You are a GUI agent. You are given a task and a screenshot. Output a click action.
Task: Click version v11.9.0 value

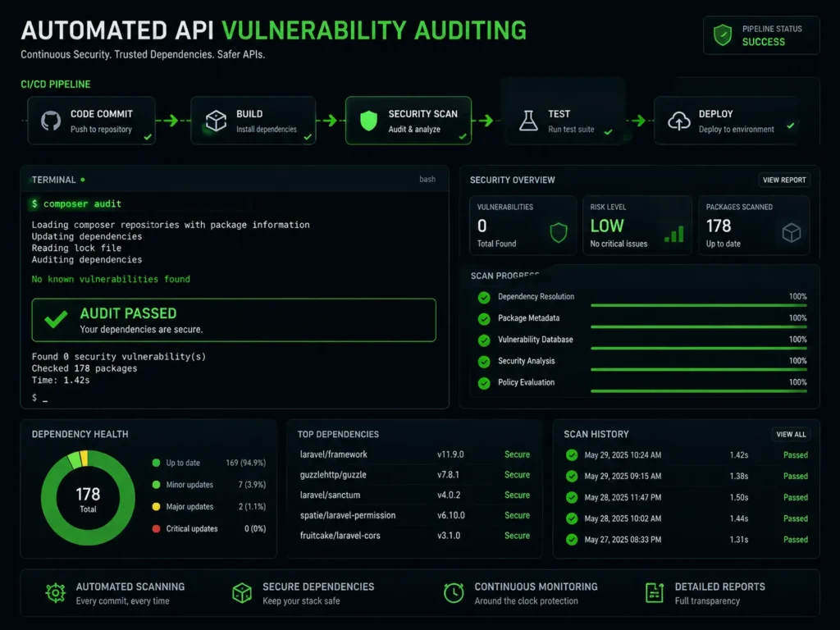450,454
